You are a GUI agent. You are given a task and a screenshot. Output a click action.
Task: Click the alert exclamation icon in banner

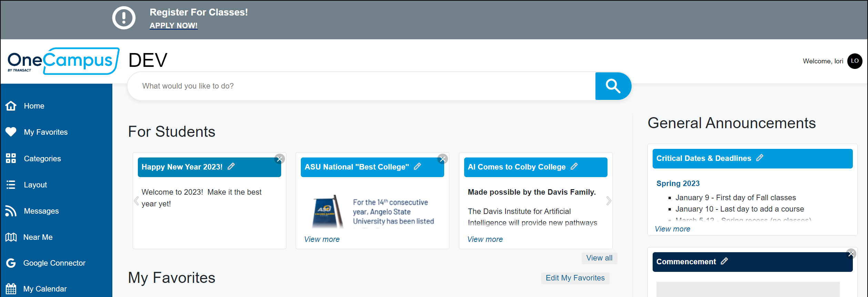tap(124, 18)
